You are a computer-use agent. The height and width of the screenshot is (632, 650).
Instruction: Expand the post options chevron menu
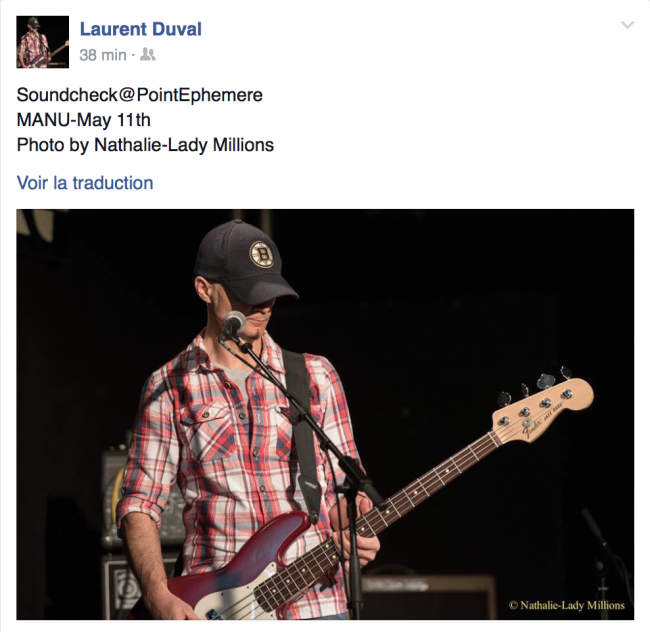[x=628, y=25]
